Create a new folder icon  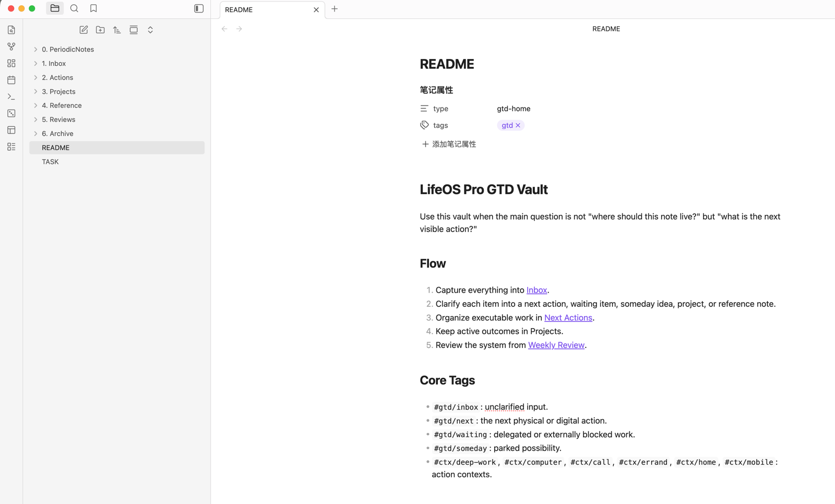coord(100,30)
